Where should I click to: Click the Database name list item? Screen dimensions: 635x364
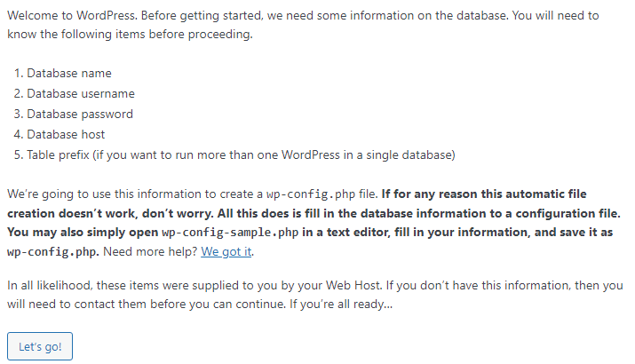[69, 73]
